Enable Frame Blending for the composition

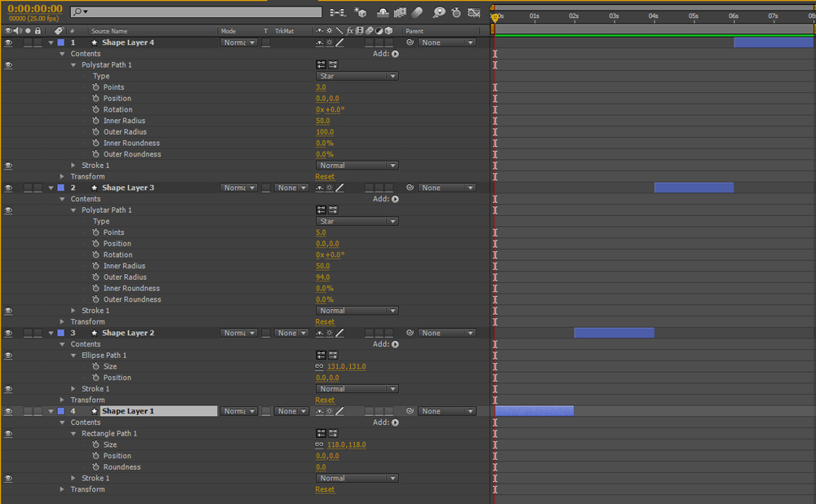[x=400, y=12]
